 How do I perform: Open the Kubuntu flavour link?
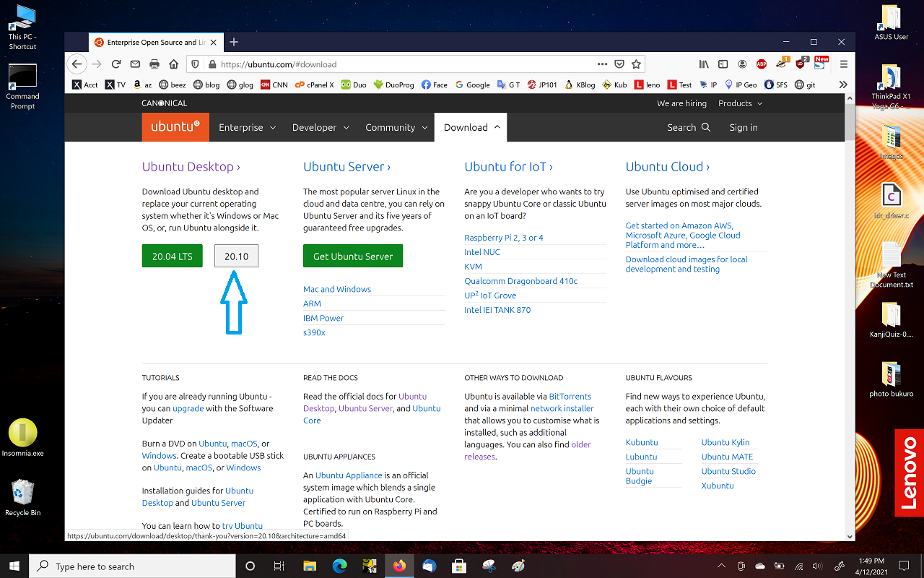[642, 442]
